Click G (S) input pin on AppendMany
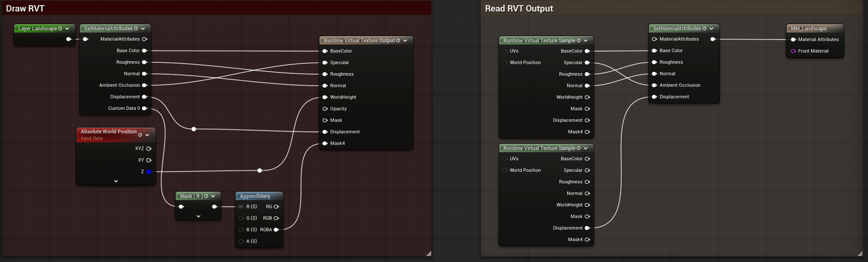The width and height of the screenshot is (868, 262). [241, 218]
